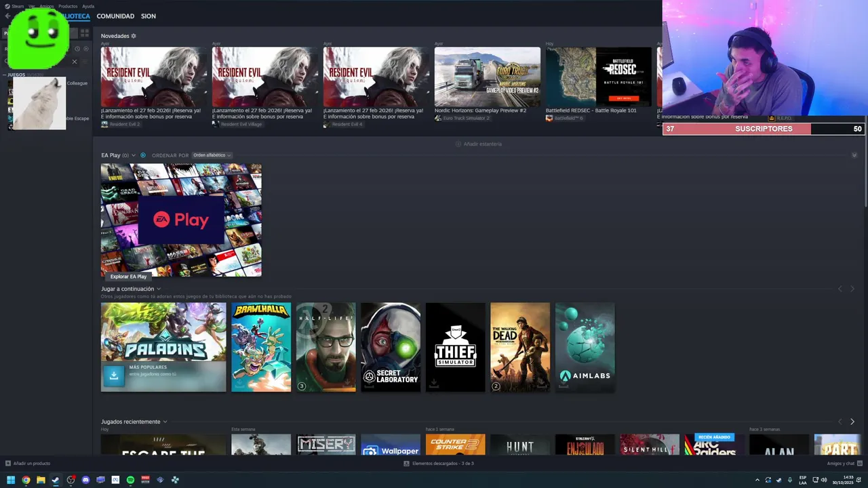868x488 pixels.
Task: Select Zombie Escape game in sidebar list
Action: click(77, 118)
